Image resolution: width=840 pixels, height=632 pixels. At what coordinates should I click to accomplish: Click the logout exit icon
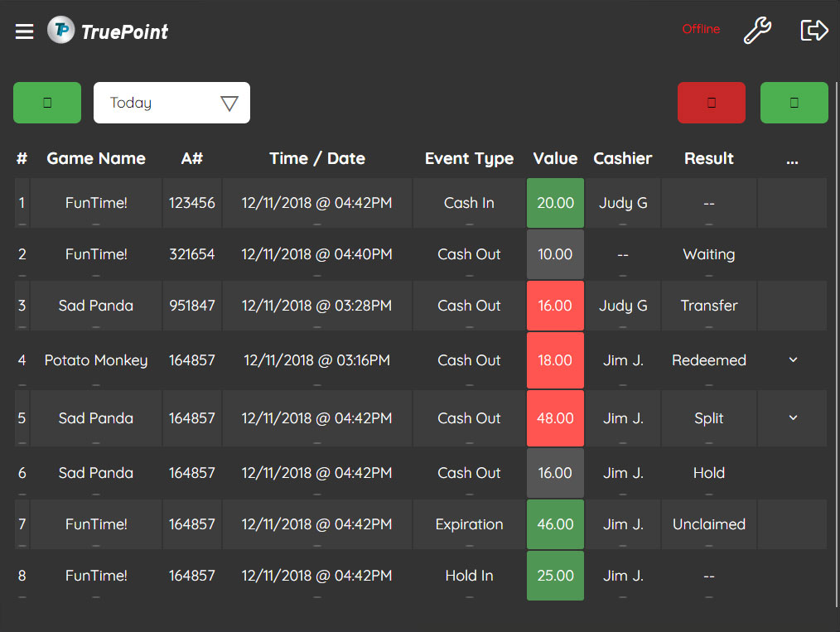click(813, 31)
